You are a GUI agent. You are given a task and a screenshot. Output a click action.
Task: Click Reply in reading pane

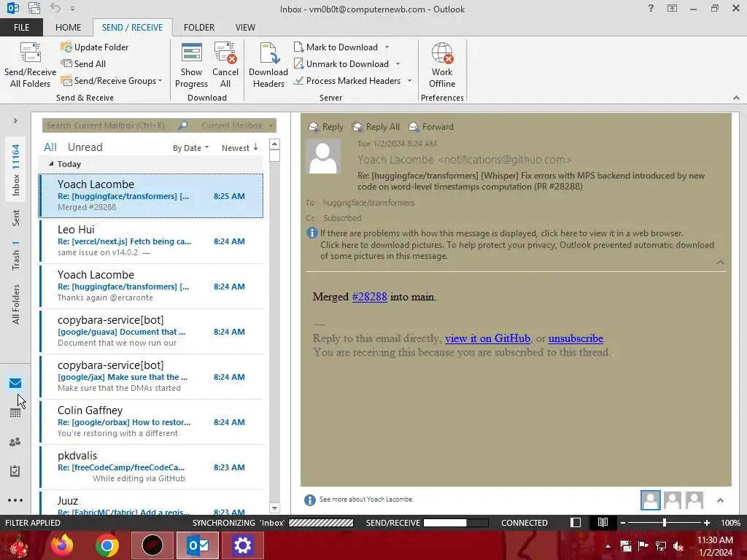click(326, 127)
